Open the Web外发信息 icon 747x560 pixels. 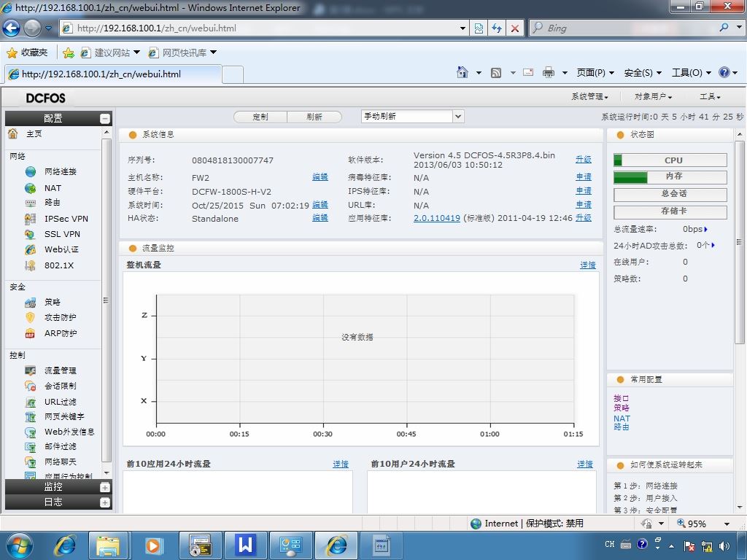click(x=31, y=432)
